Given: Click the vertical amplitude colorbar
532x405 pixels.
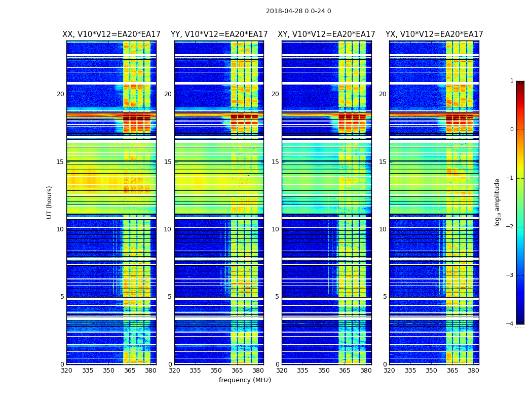Looking at the screenshot, I should point(520,202).
